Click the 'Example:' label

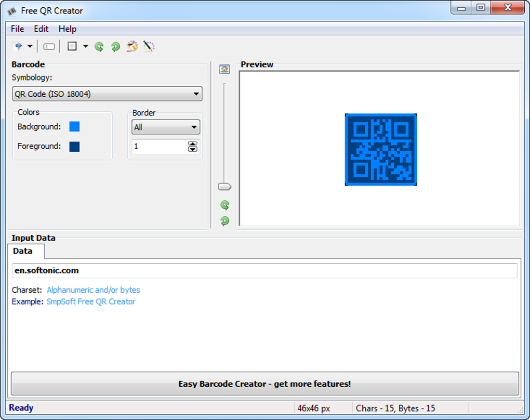(x=28, y=301)
